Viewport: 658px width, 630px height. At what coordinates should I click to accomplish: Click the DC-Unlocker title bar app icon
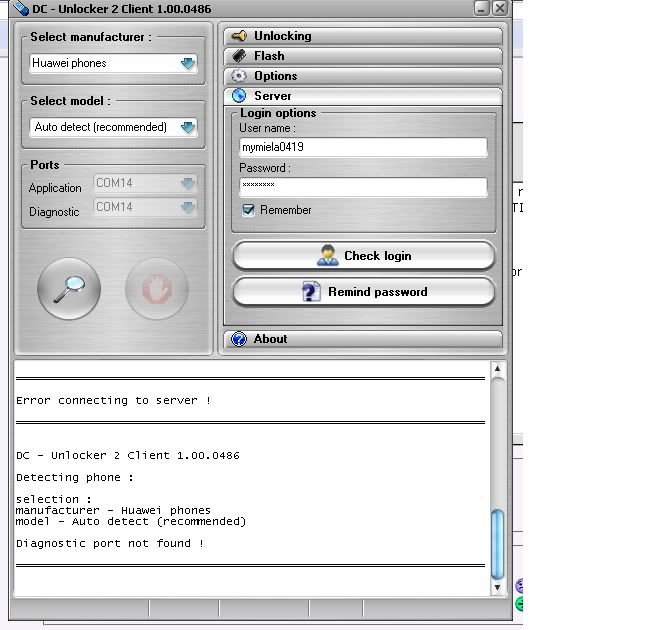[19, 8]
